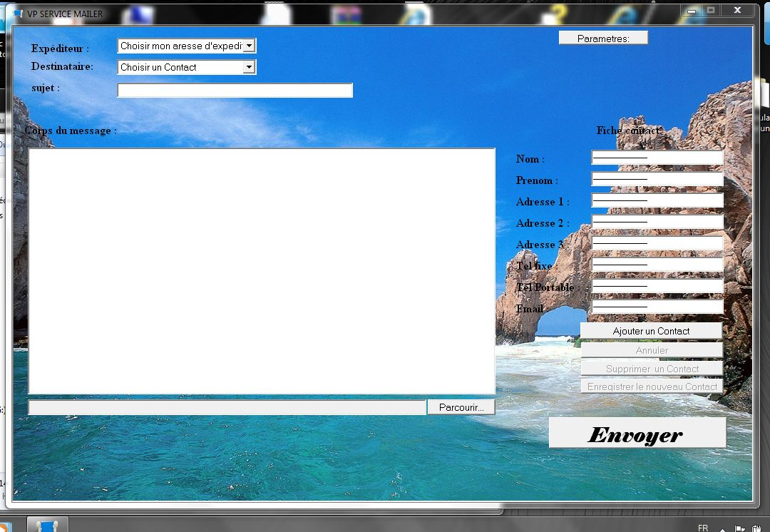Open the Expéditeur address dropdown
Viewport: 770px width, 532px height.
click(x=249, y=46)
